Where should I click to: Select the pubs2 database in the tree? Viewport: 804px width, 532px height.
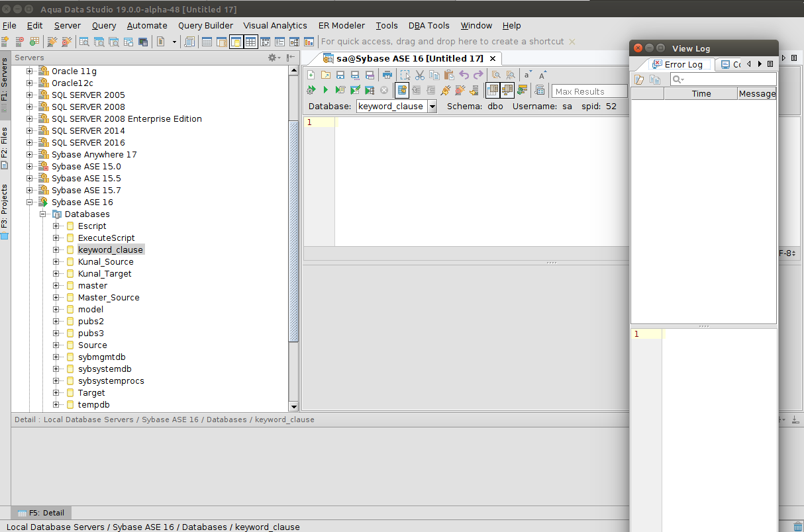point(91,321)
